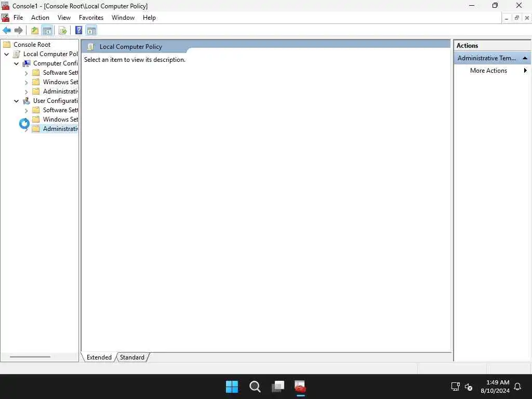This screenshot has width=532, height=399.
Task: Collapse the Local Computer Policy node
Action: 6,54
